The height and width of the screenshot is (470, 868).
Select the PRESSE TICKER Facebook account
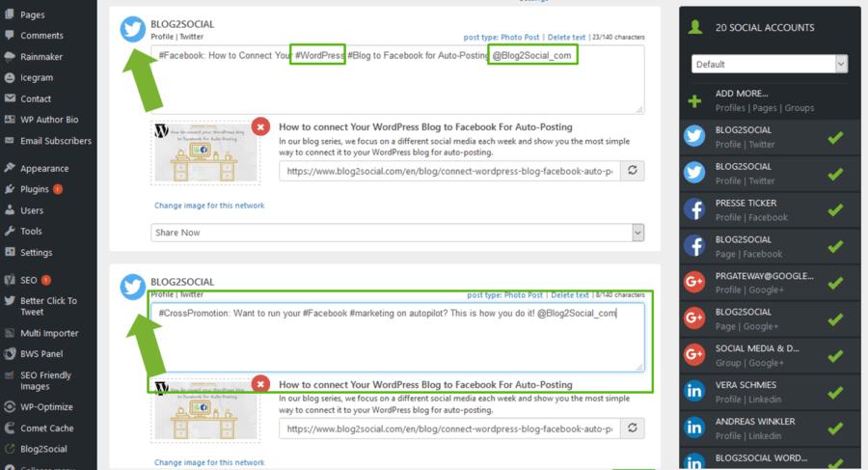click(770, 210)
